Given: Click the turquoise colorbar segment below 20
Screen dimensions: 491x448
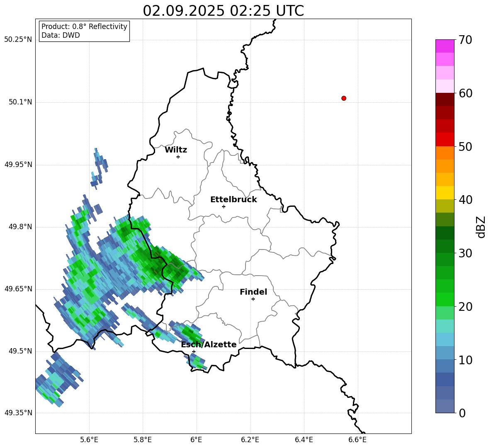Looking at the screenshot, I should click(445, 326).
